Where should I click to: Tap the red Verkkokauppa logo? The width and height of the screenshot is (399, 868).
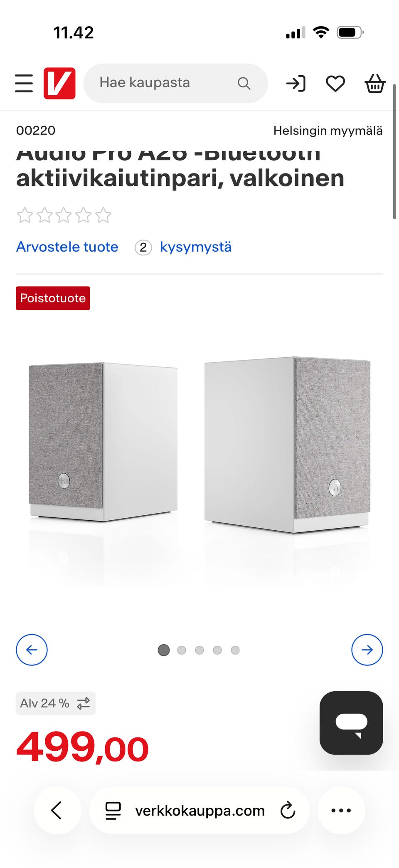point(59,83)
